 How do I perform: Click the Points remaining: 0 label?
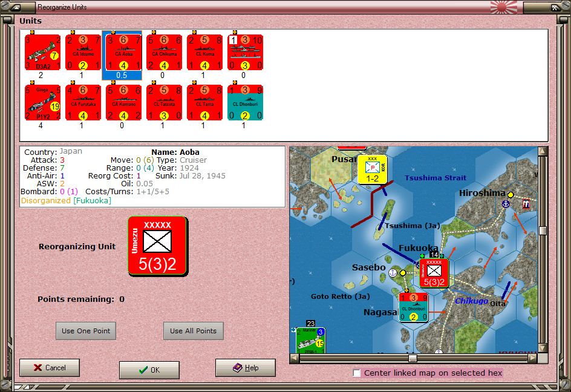pyautogui.click(x=81, y=299)
